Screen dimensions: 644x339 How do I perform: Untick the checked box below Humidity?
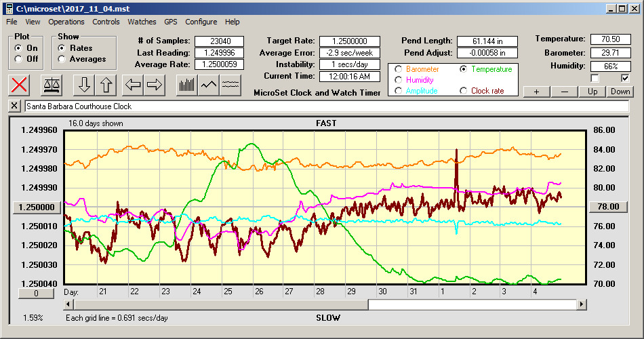pos(624,78)
